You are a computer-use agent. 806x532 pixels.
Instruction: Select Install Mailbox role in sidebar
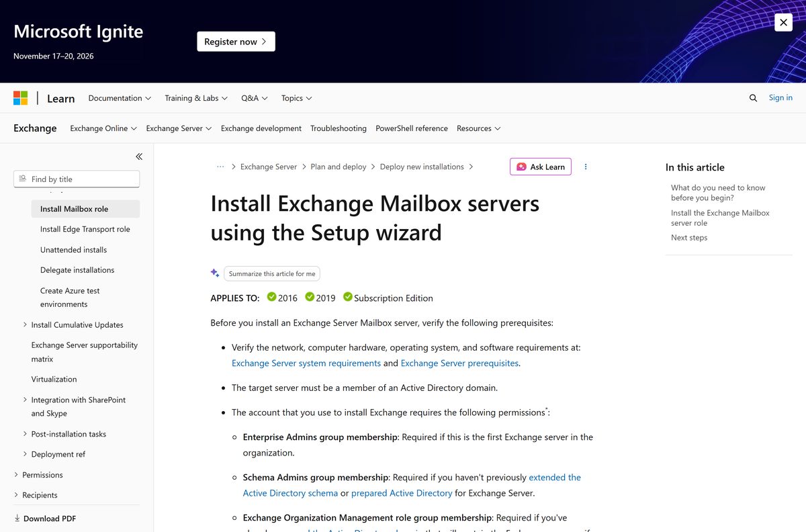(x=85, y=209)
